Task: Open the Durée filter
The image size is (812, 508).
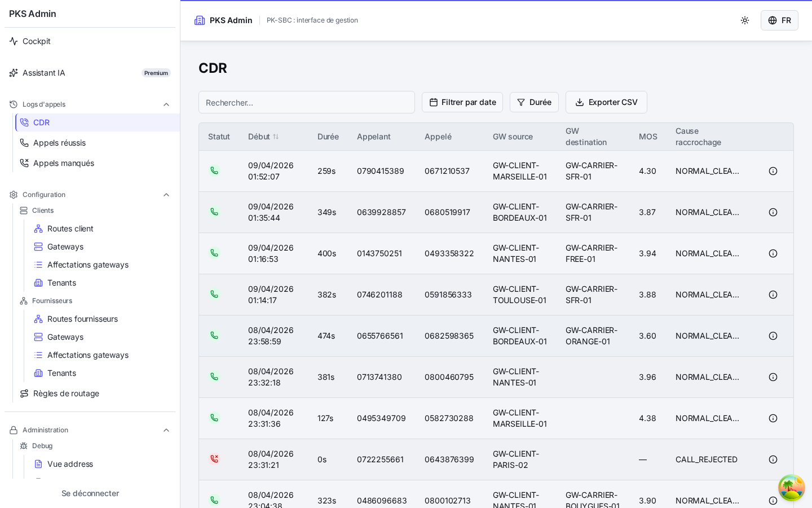Action: coord(534,102)
